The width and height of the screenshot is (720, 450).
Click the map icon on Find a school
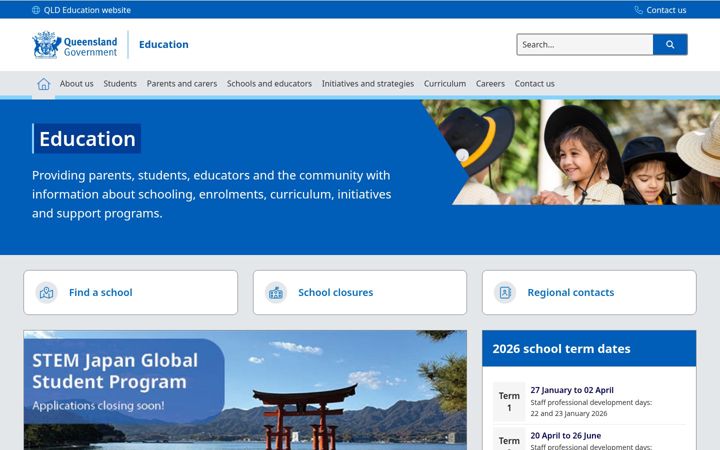[x=46, y=292]
